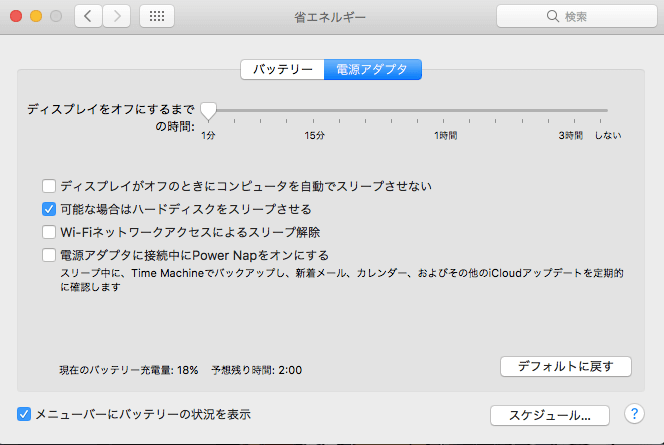Open the スケジュール... dialog
This screenshot has width=664, height=445.
(x=550, y=415)
